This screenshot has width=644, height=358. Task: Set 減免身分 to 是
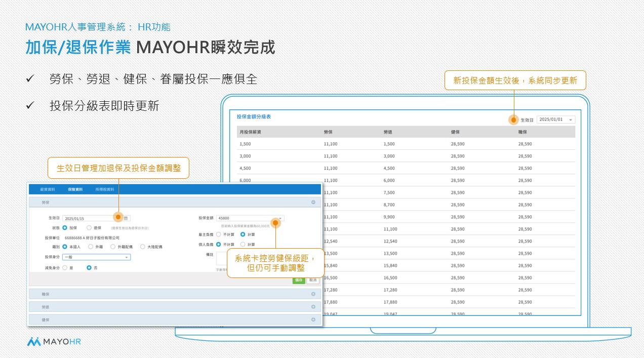[65, 267]
